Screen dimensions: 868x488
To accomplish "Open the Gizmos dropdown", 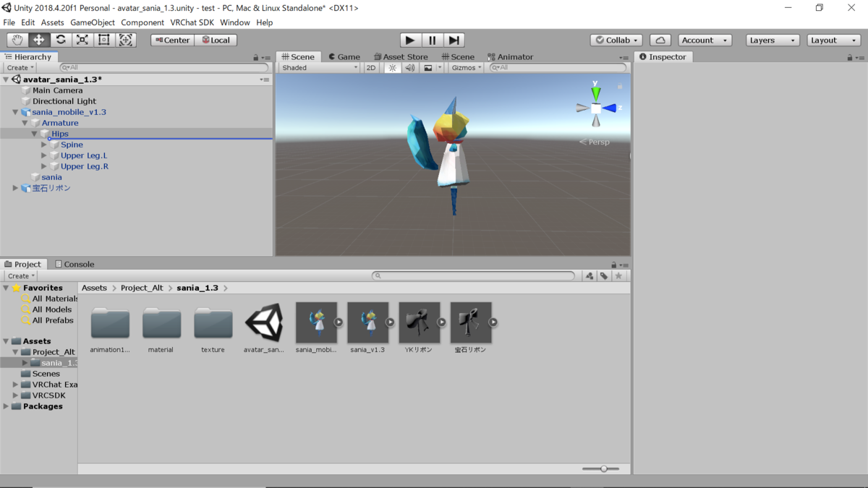I will pyautogui.click(x=466, y=68).
